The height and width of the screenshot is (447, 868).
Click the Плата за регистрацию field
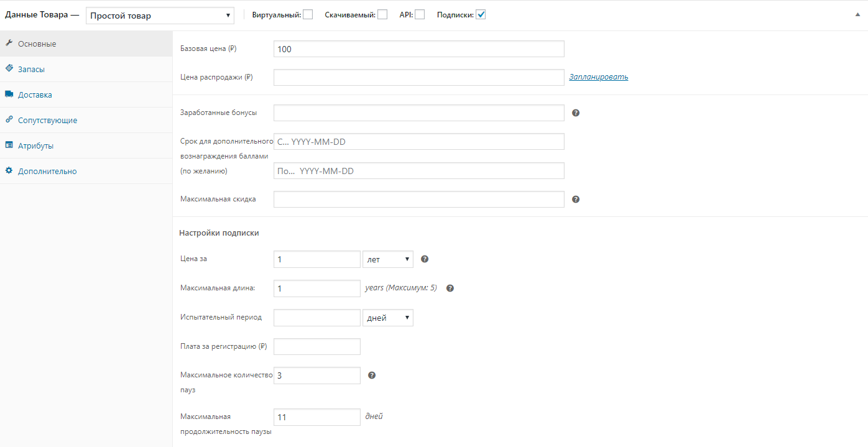point(317,347)
